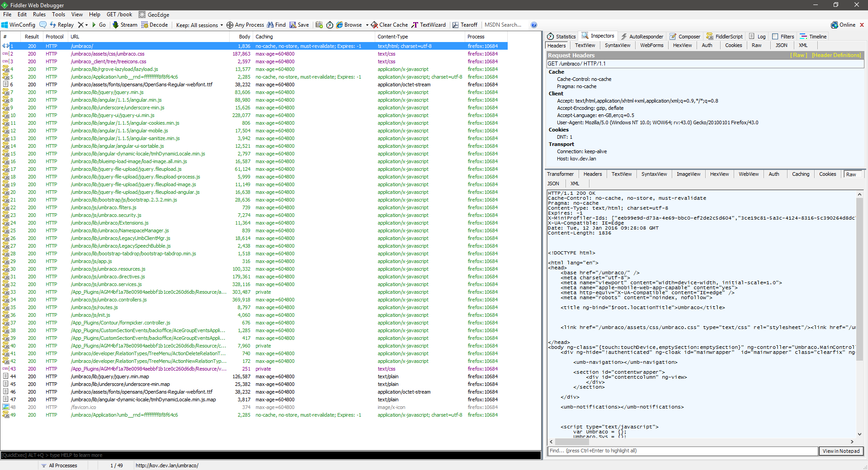Select session /umbraco/assets/css/umbraco.css row

[254, 54]
